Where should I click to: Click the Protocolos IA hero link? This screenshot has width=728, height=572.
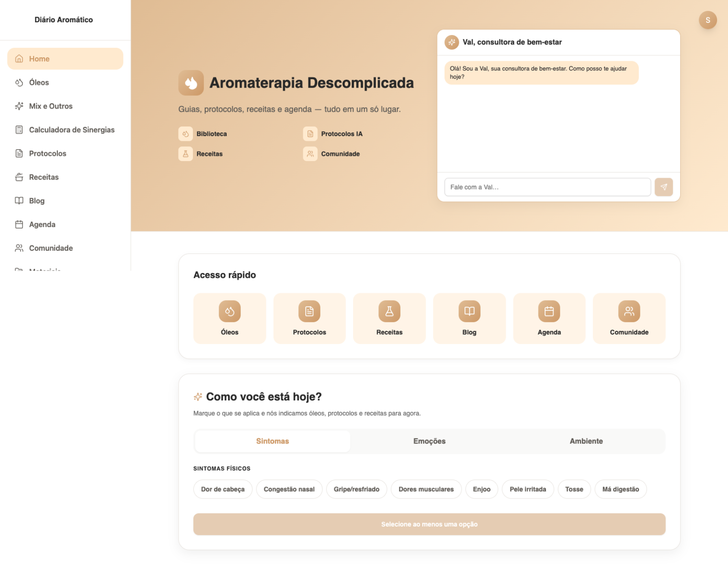tap(341, 134)
